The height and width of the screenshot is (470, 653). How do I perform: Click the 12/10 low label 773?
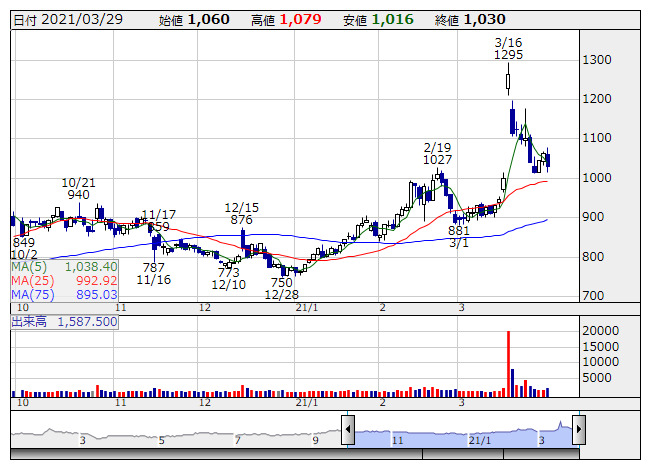click(228, 272)
